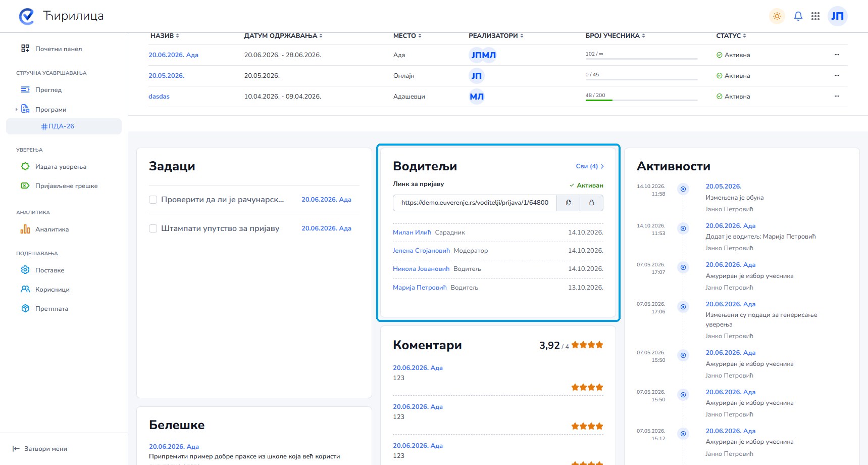Sort the table by Статус
The image size is (868, 465).
pyautogui.click(x=731, y=36)
